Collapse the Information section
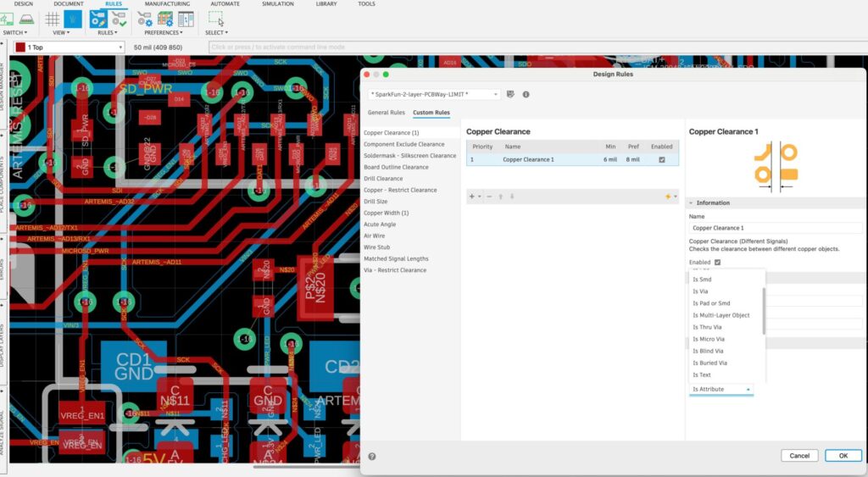The width and height of the screenshot is (868, 477). tap(692, 203)
